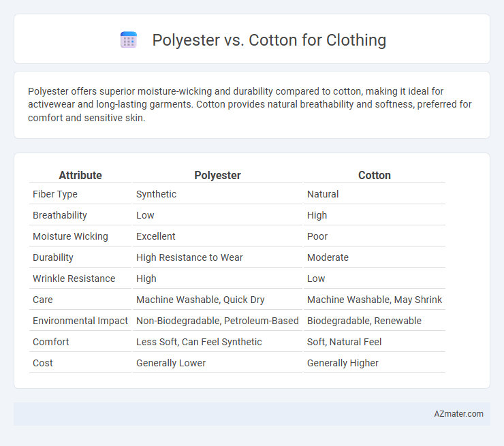Select the Comfort row label

coord(51,342)
